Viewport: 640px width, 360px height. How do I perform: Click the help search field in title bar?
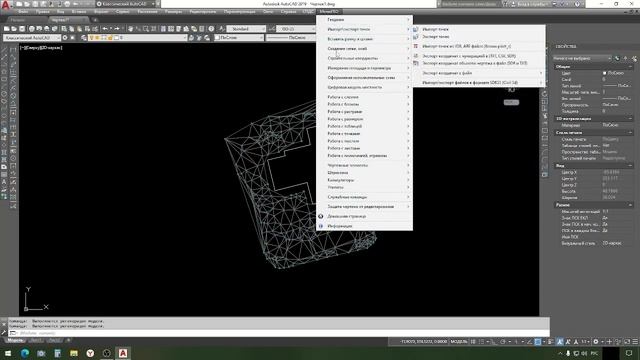(x=469, y=4)
